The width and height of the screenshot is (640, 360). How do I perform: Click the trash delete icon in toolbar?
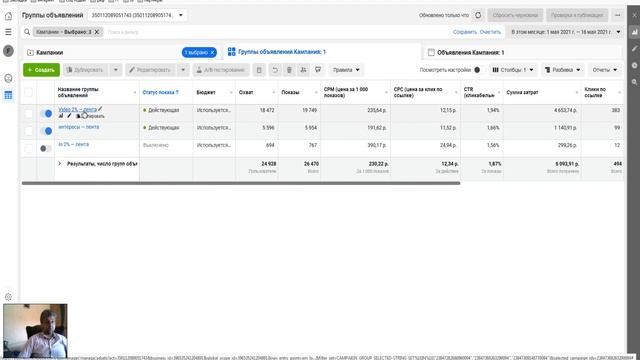point(289,70)
